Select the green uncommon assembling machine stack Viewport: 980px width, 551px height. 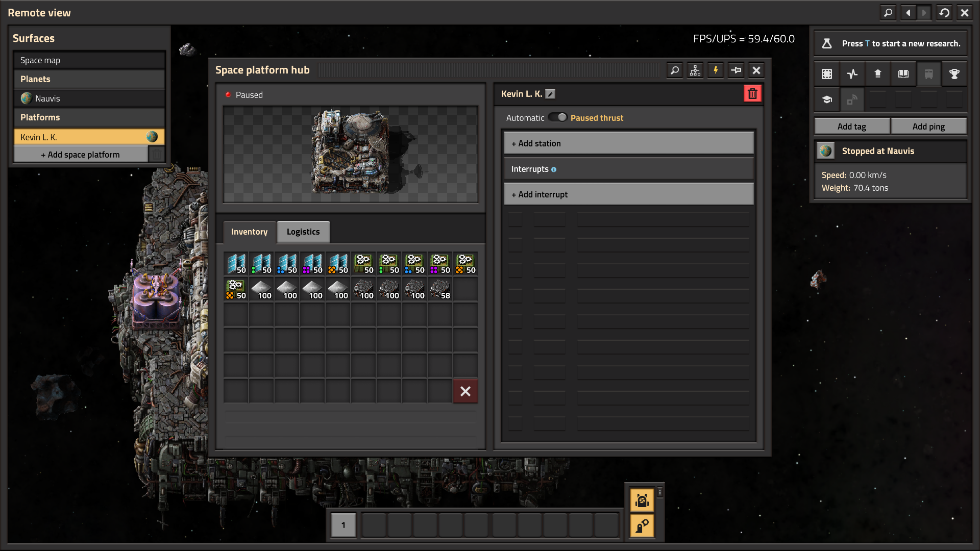(389, 264)
